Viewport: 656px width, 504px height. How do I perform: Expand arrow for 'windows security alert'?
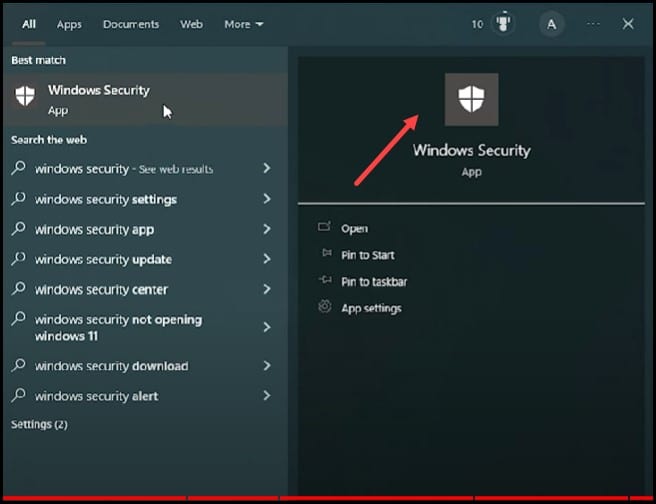click(x=266, y=395)
